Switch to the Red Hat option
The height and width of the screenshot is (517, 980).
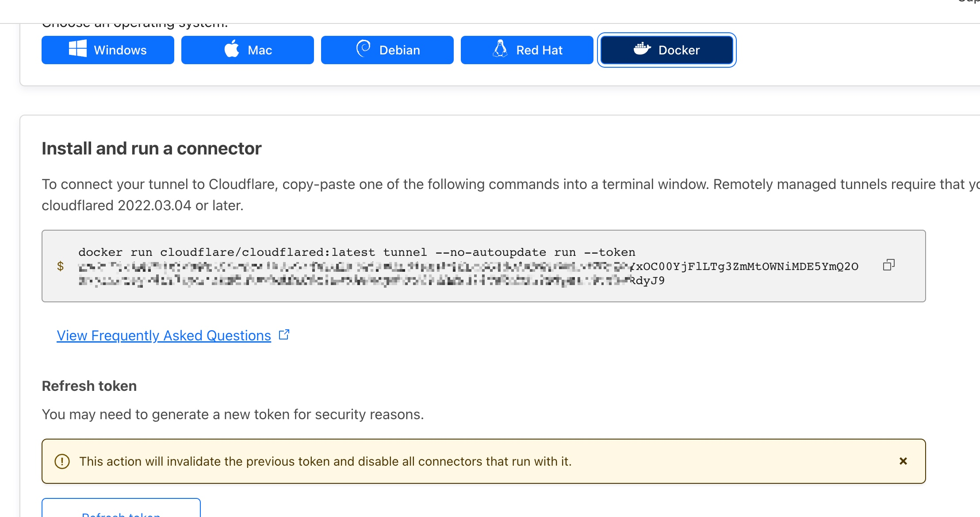pyautogui.click(x=527, y=50)
